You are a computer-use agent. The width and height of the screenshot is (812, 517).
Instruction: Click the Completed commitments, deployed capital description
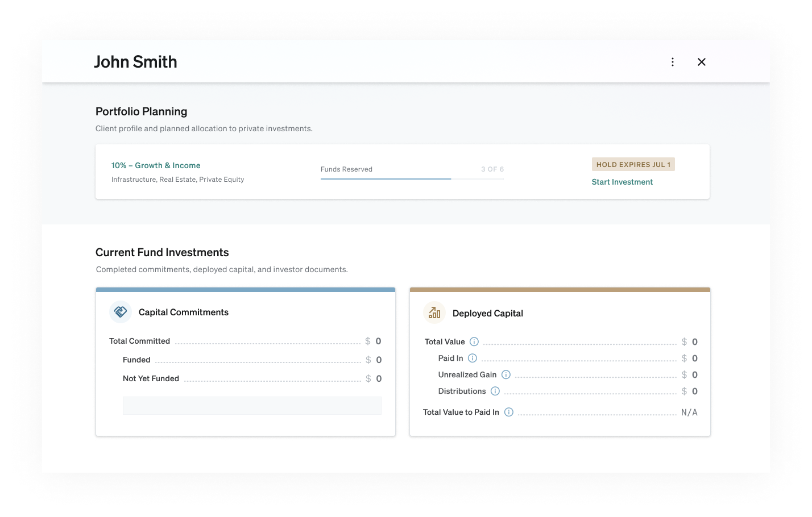(222, 269)
